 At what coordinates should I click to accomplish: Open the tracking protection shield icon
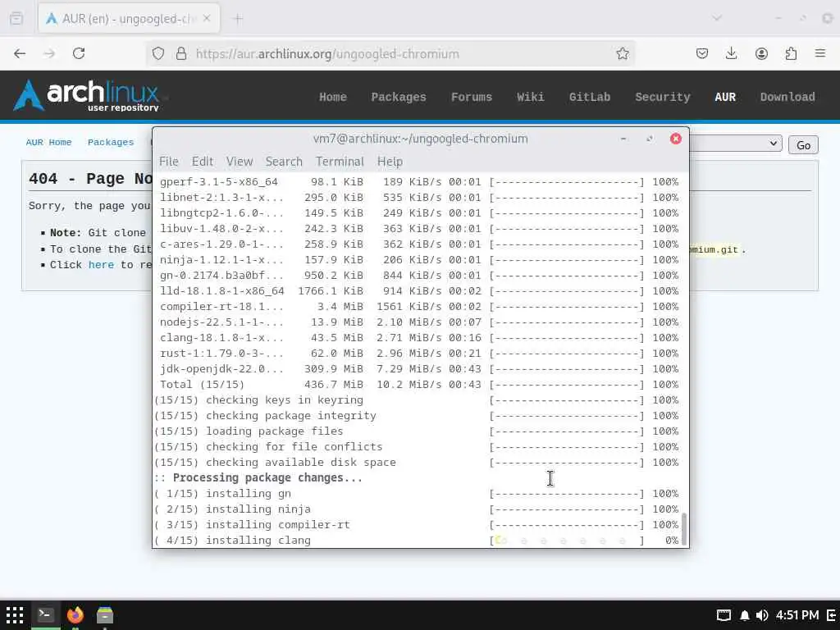click(158, 53)
